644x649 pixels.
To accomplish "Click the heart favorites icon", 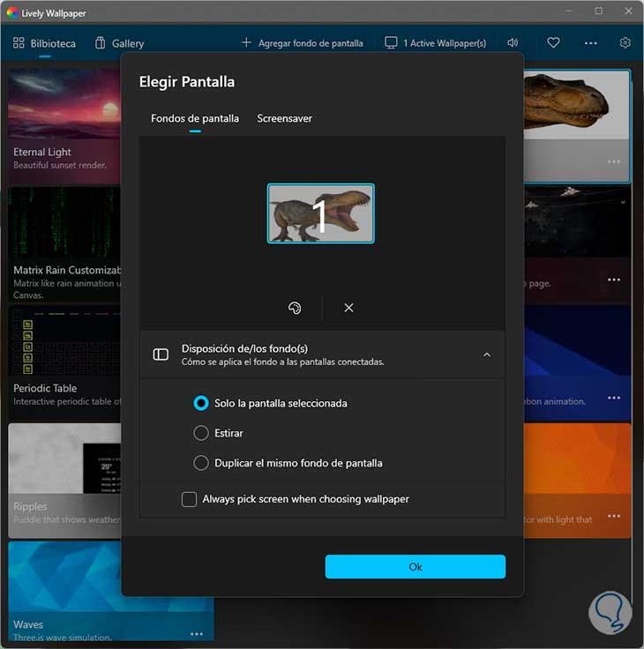I will click(553, 42).
